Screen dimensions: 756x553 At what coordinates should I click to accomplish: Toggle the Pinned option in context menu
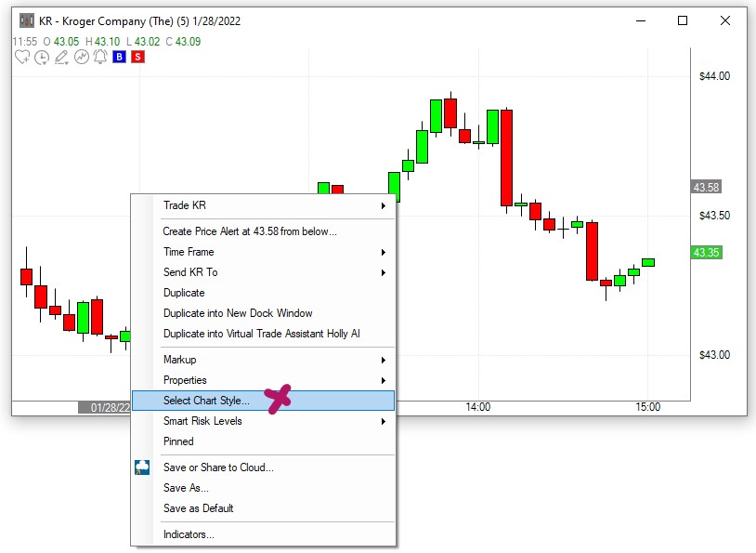178,441
